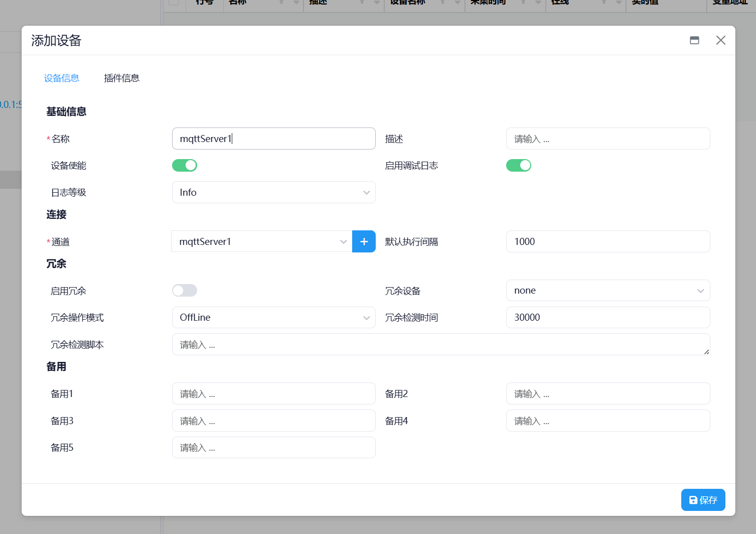Click the X to close 添加设备 dialog

pyautogui.click(x=721, y=40)
